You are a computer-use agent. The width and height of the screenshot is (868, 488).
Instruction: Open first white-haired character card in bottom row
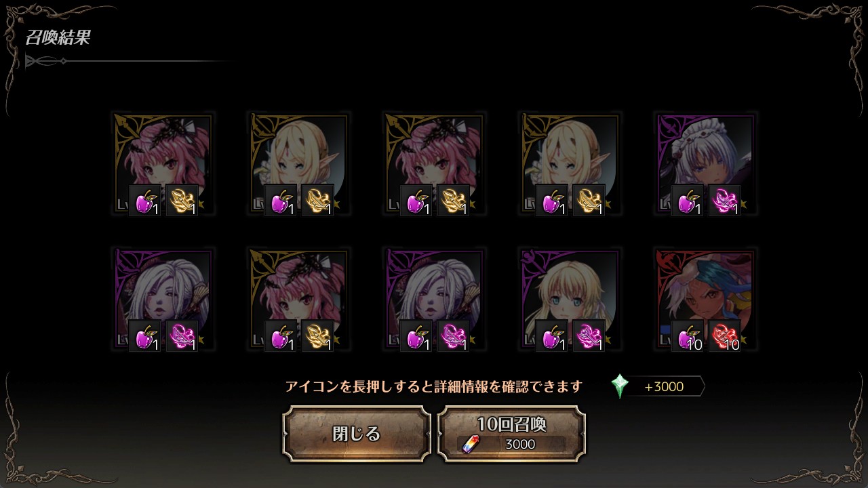[163, 300]
